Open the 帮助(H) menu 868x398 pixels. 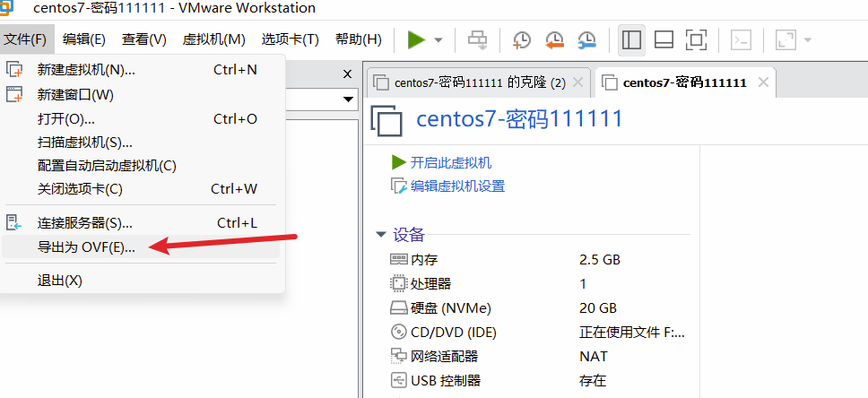[x=359, y=39]
